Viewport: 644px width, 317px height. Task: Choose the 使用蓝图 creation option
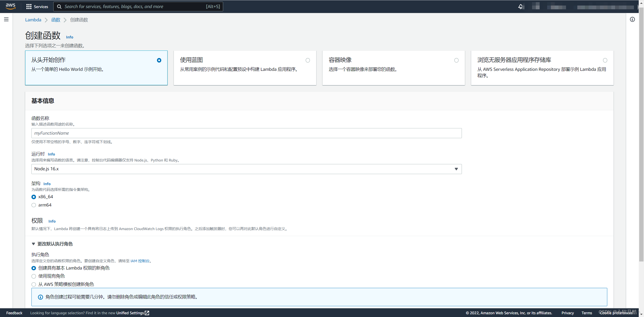click(x=308, y=60)
